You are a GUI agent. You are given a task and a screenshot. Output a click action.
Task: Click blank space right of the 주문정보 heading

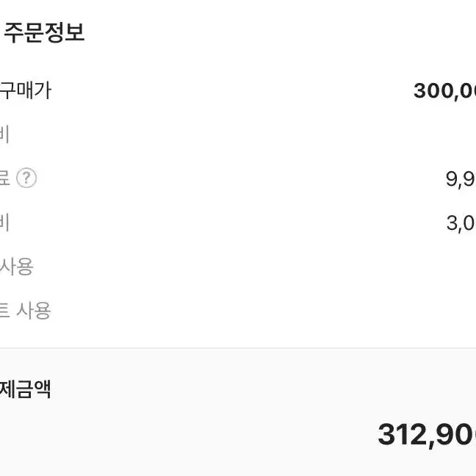pos(273,32)
